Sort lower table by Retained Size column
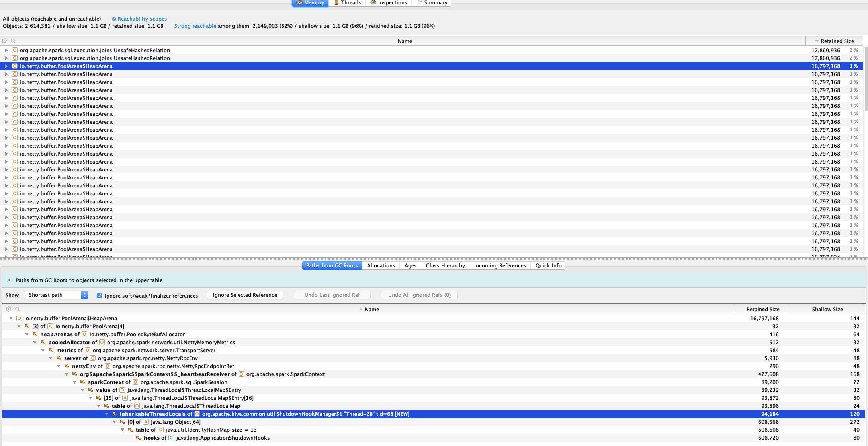This screenshot has height=446, width=868. [760, 309]
